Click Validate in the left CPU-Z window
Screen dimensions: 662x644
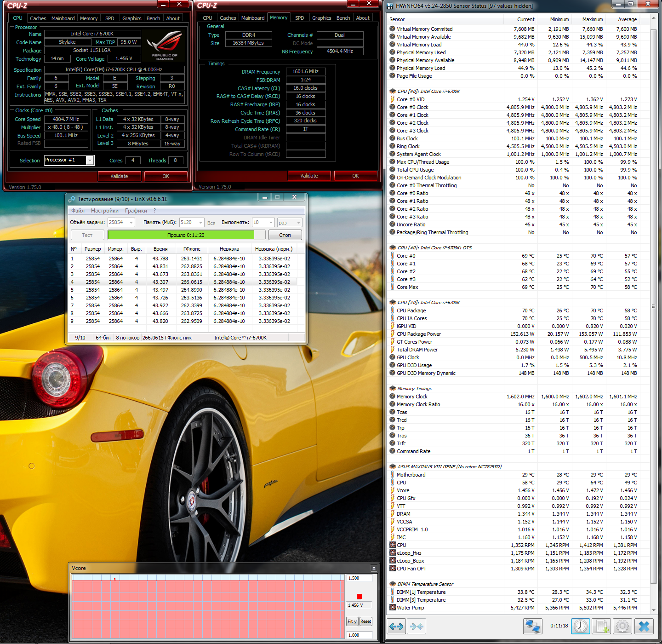coord(119,176)
